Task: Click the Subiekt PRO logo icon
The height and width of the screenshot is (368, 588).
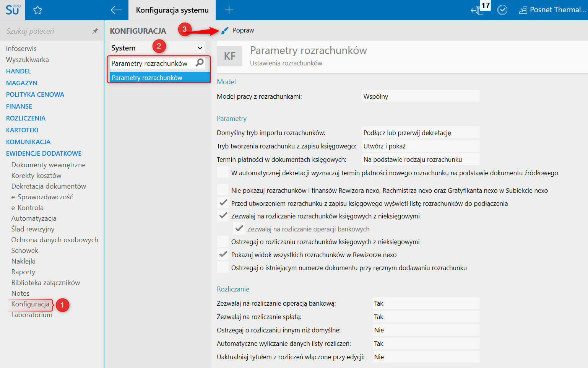Action: 13,10
